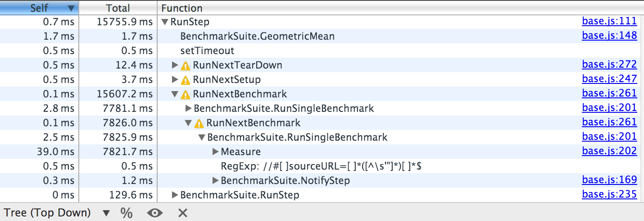Image resolution: width=644 pixels, height=221 pixels.
Task: Click warning icon beside RunNextTearDown
Action: pyautogui.click(x=186, y=66)
